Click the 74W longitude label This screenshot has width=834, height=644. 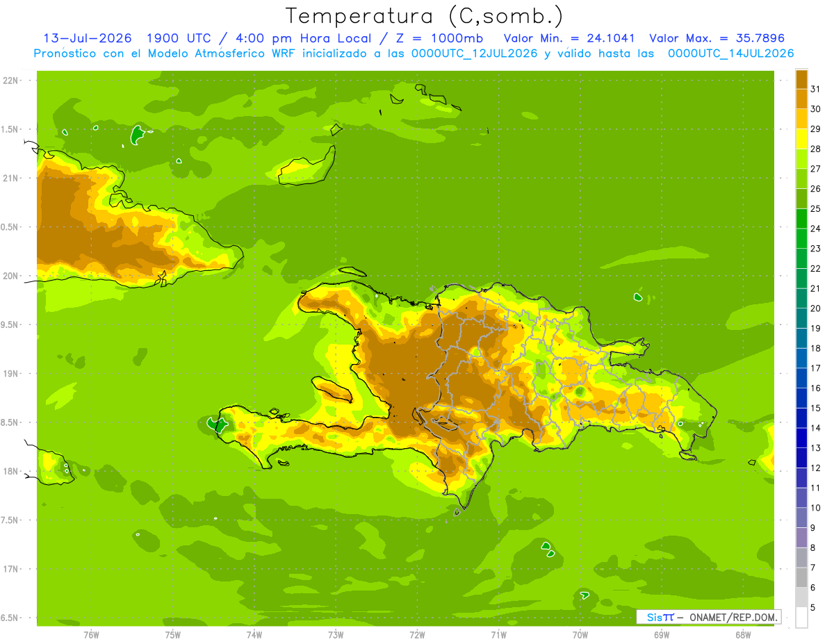(x=254, y=634)
